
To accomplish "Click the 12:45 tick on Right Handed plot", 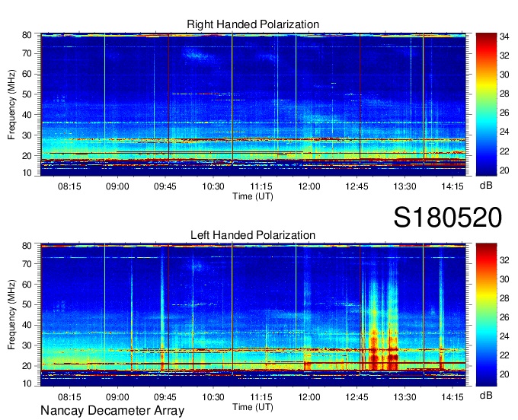I will pyautogui.click(x=357, y=186).
